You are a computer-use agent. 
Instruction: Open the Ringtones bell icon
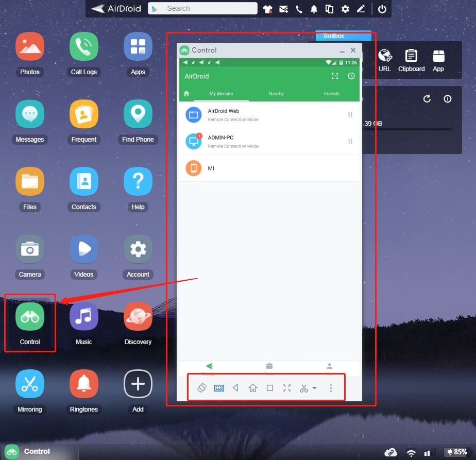coord(84,384)
